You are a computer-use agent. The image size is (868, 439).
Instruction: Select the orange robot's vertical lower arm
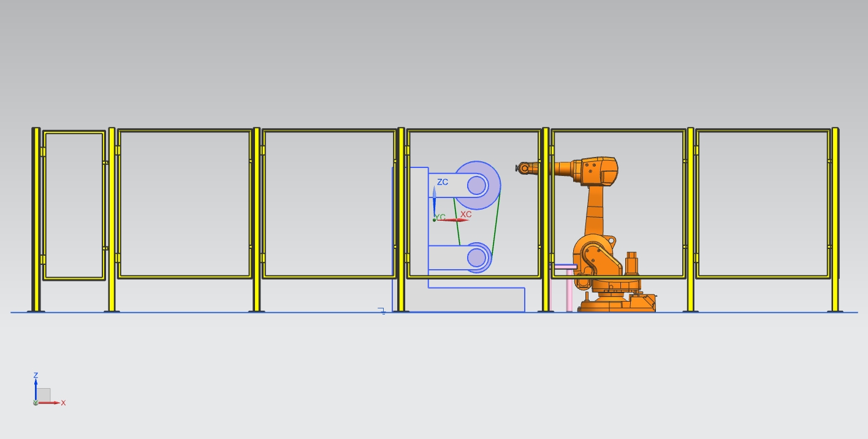coord(595,210)
